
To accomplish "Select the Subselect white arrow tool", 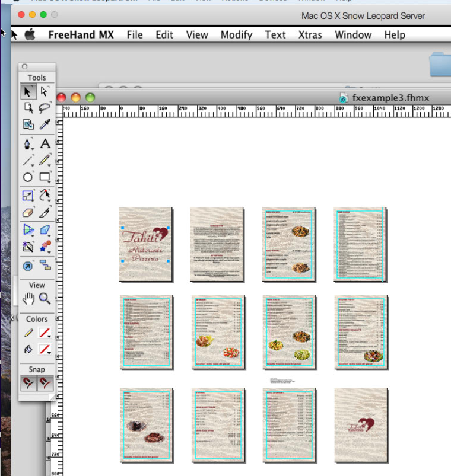I will [45, 91].
